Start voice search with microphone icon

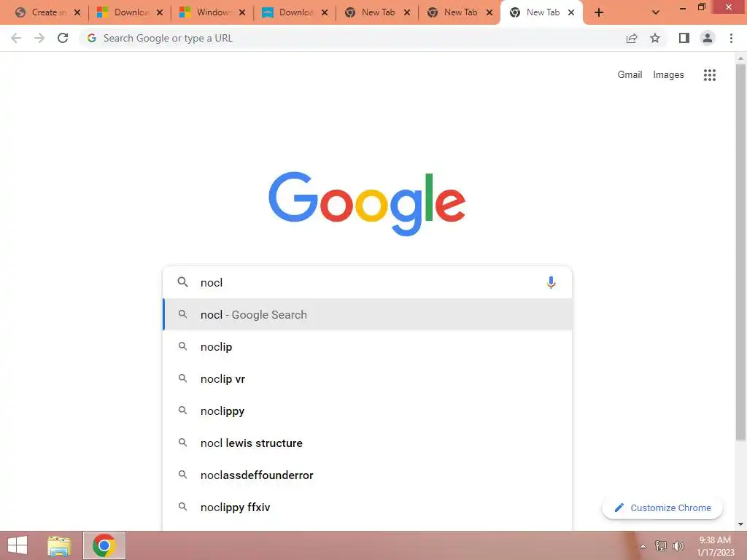point(551,282)
